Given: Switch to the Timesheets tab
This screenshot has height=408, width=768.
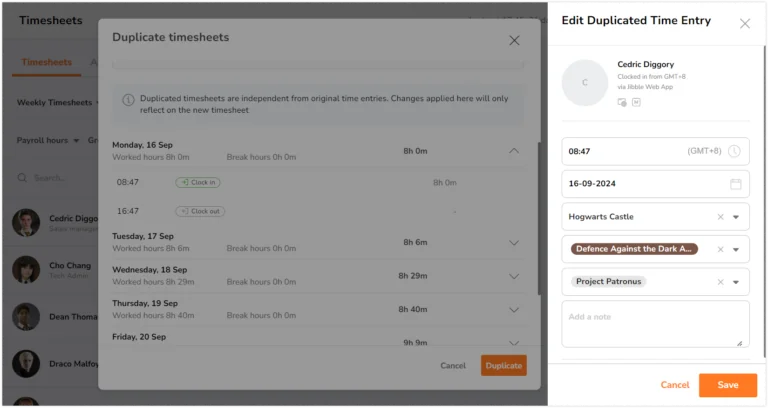Looking at the screenshot, I should pyautogui.click(x=47, y=62).
